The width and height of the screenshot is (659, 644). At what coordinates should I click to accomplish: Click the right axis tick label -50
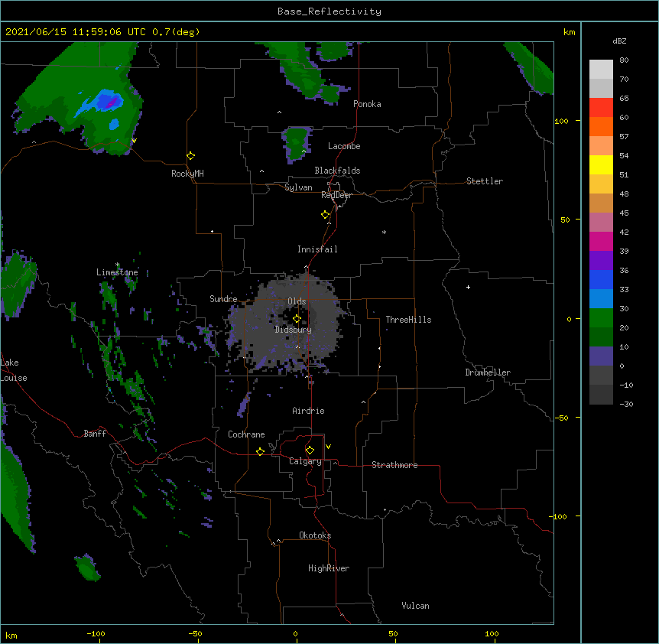[561, 418]
